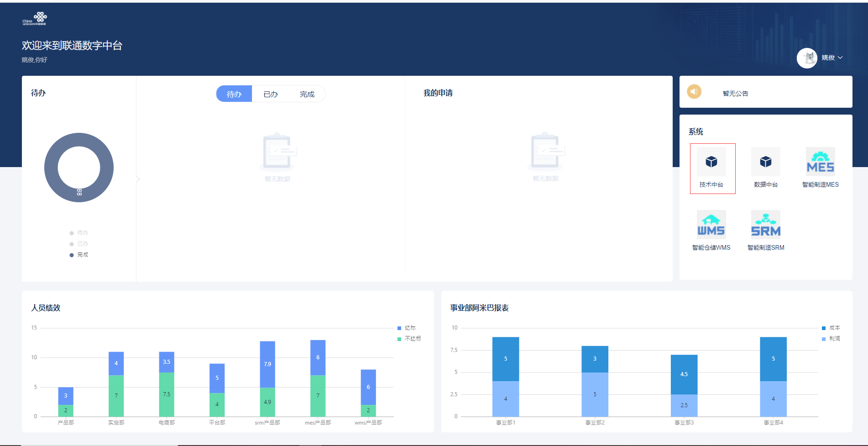The image size is (868, 446).
Task: Click the green bar segment of 平台部
Action: tap(217, 405)
